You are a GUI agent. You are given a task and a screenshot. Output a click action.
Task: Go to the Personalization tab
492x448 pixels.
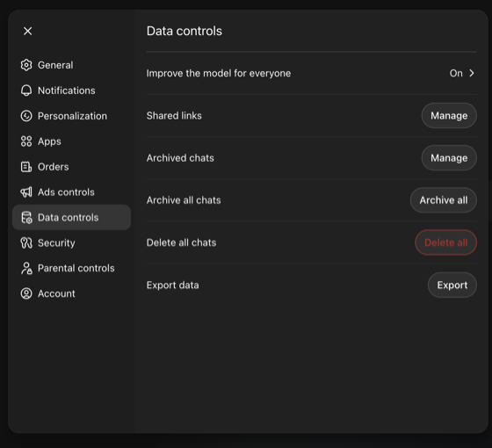pos(72,116)
